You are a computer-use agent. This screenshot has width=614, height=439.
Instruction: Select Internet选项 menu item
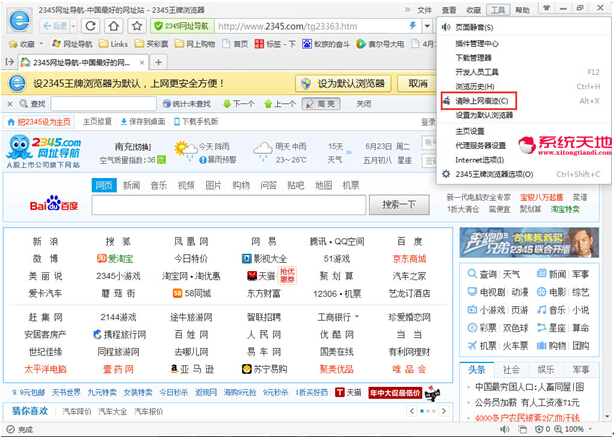(524, 160)
